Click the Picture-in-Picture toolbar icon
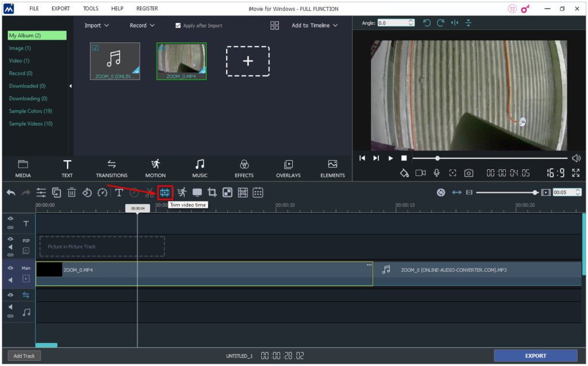 click(227, 192)
